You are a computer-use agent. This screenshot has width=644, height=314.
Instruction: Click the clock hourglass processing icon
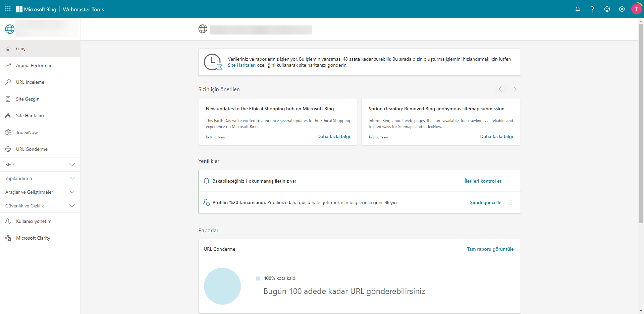[x=213, y=62]
